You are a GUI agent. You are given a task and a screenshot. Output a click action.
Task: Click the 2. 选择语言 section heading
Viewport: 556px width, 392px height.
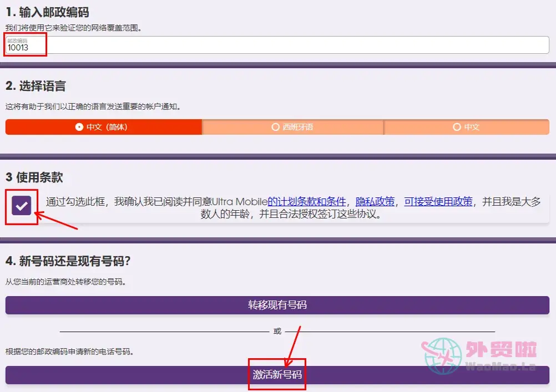(36, 86)
